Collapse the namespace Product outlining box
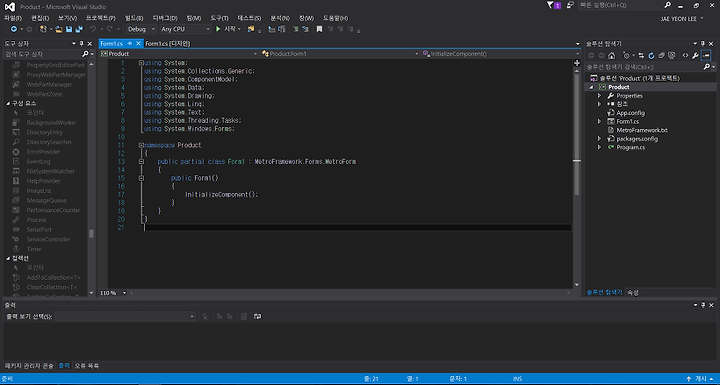The image size is (720, 385). 141,145
